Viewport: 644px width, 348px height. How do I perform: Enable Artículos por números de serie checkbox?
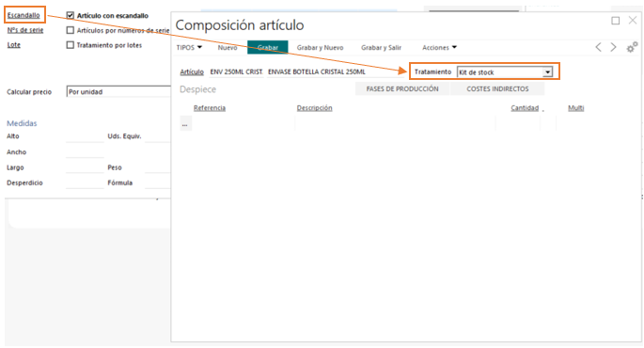click(x=71, y=30)
